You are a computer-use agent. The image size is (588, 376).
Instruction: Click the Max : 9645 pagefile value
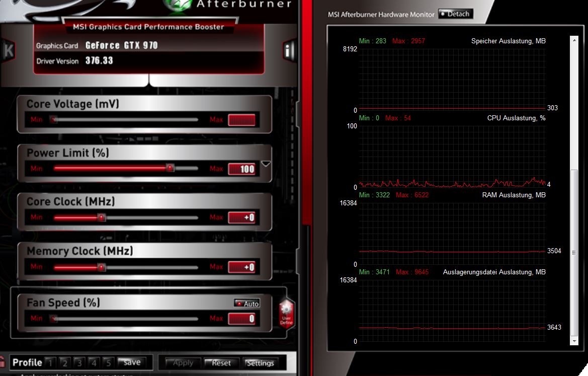(x=412, y=272)
